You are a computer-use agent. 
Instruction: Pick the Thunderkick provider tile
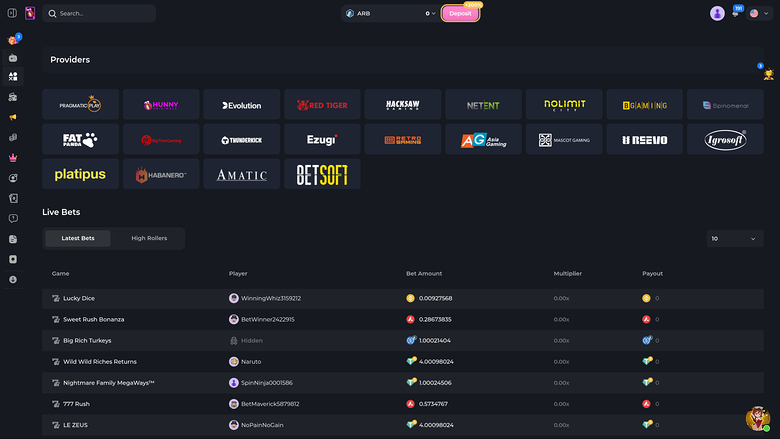coord(242,139)
